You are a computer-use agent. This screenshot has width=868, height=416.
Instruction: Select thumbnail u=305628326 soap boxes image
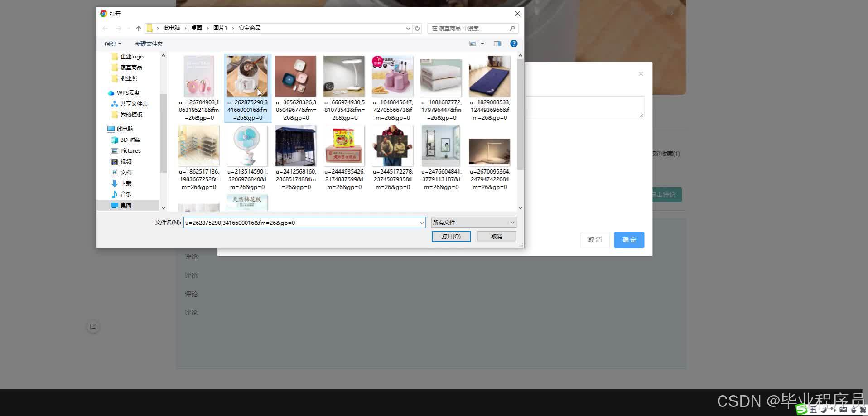coord(295,76)
